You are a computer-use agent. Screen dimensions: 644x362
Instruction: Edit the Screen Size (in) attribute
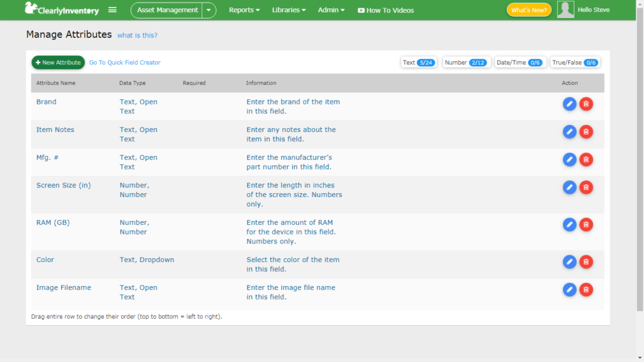[569, 187]
